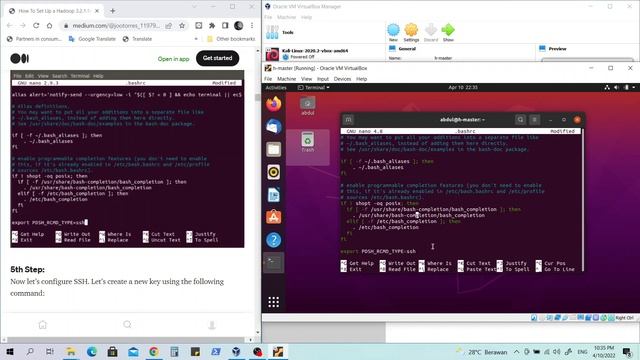The image size is (640, 360).
Task: Click the Medium page vertical scrollbar
Action: pyautogui.click(x=258, y=98)
